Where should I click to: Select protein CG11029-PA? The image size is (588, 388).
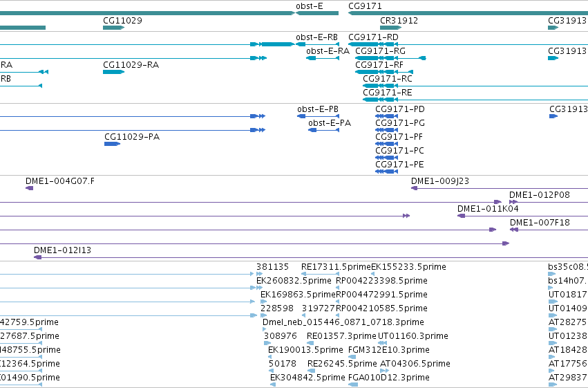coord(112,144)
